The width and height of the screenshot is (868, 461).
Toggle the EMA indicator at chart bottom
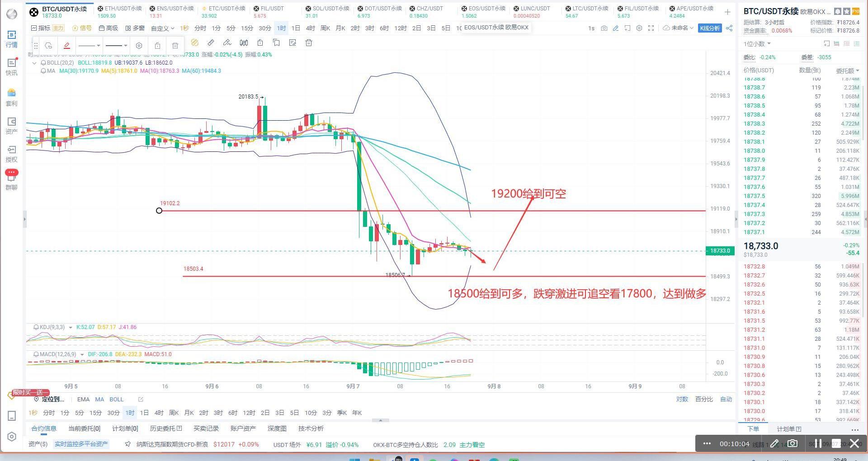tap(83, 399)
